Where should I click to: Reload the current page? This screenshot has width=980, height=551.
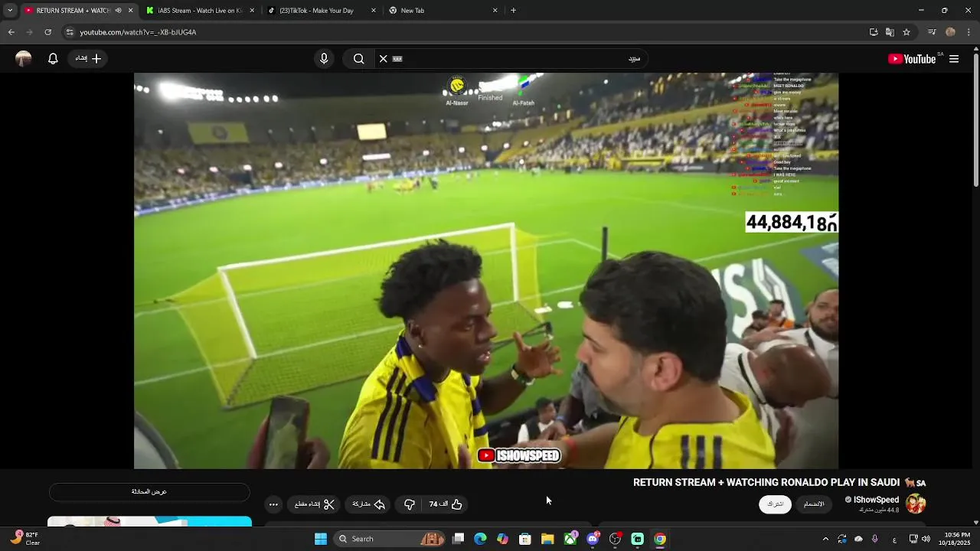pyautogui.click(x=47, y=32)
